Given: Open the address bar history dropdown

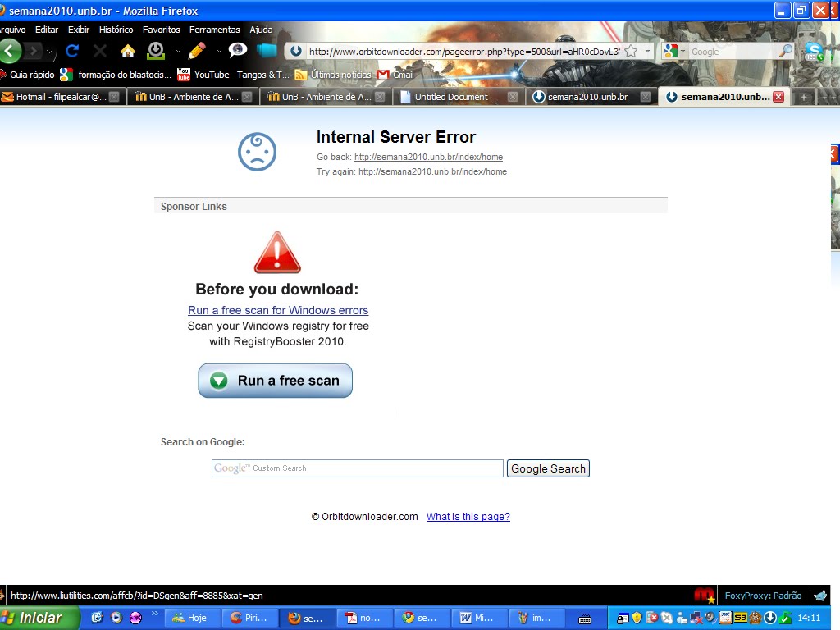Looking at the screenshot, I should [648, 52].
